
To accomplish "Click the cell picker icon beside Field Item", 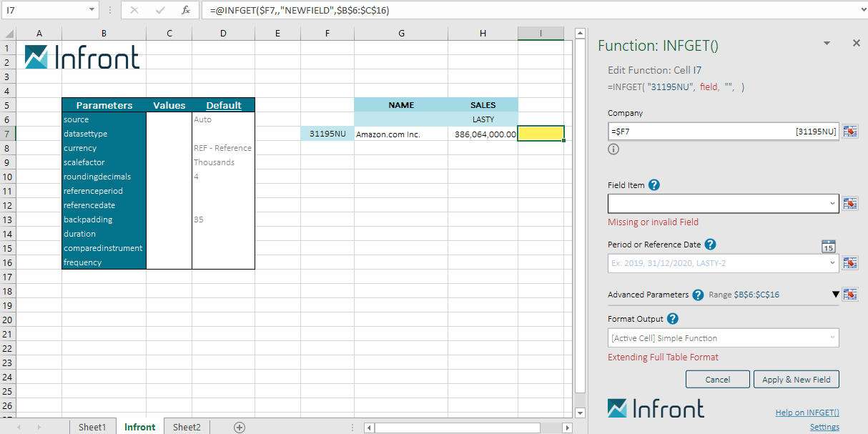I will [x=850, y=204].
